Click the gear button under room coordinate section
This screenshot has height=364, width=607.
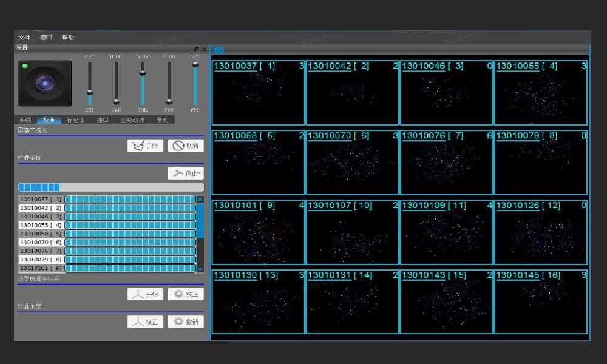[185, 294]
